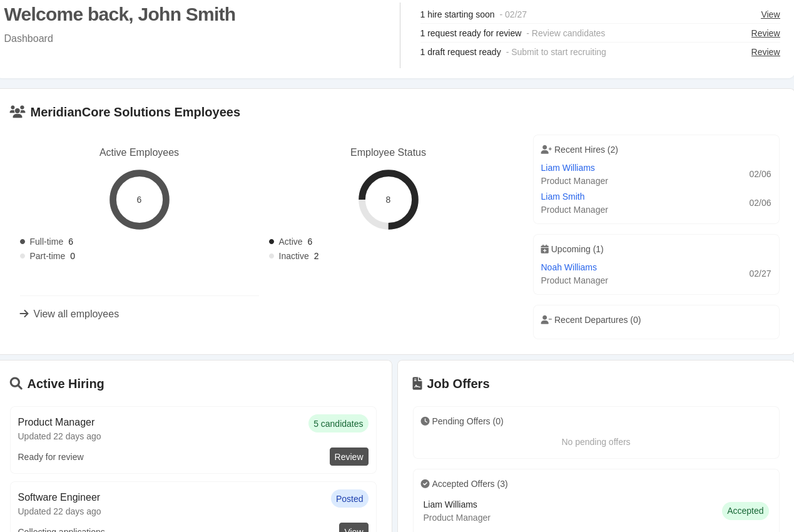This screenshot has height=532, width=794.
Task: Click the Accepted status badge for Liam Williams
Action: pos(745,511)
